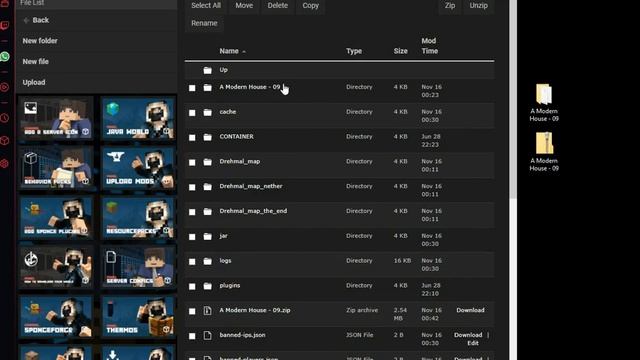Click the folder icon of the plugins row
The height and width of the screenshot is (360, 640).
pyautogui.click(x=207, y=286)
